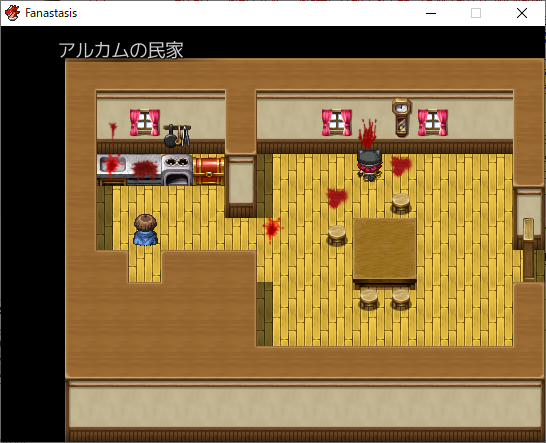
Task: Click the stove with two burners
Action: pos(177,170)
